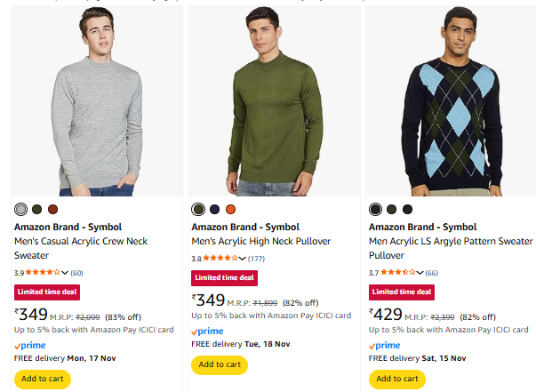The width and height of the screenshot is (536, 392).
Task: Click the star rating of the Argyle Pattern Sweater
Action: coord(397,272)
